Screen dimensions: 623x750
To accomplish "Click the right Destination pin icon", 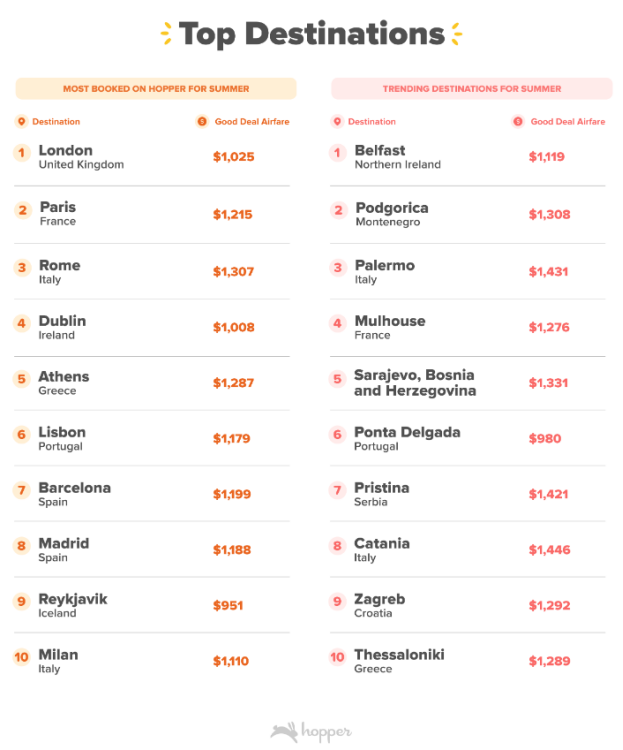I will pos(338,122).
